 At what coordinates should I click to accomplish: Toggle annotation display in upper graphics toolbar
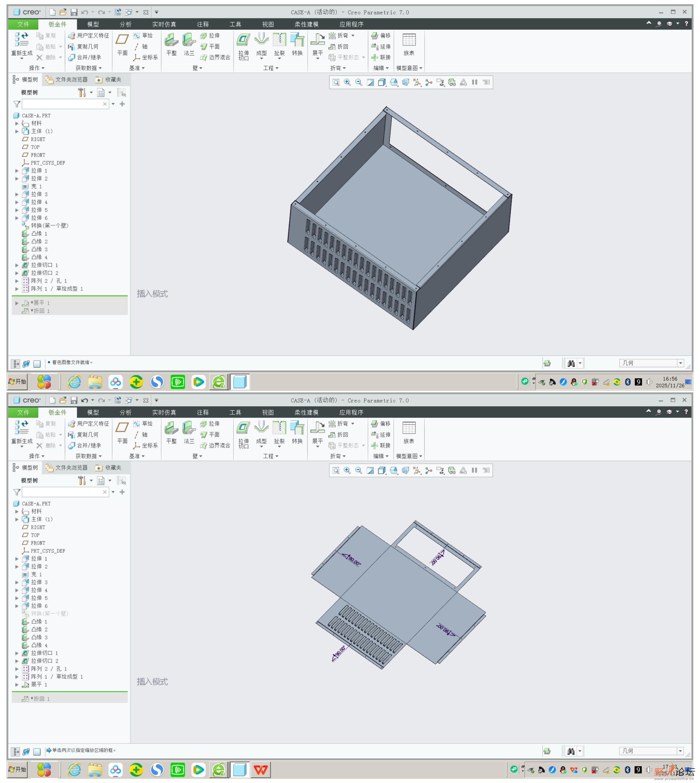point(440,82)
